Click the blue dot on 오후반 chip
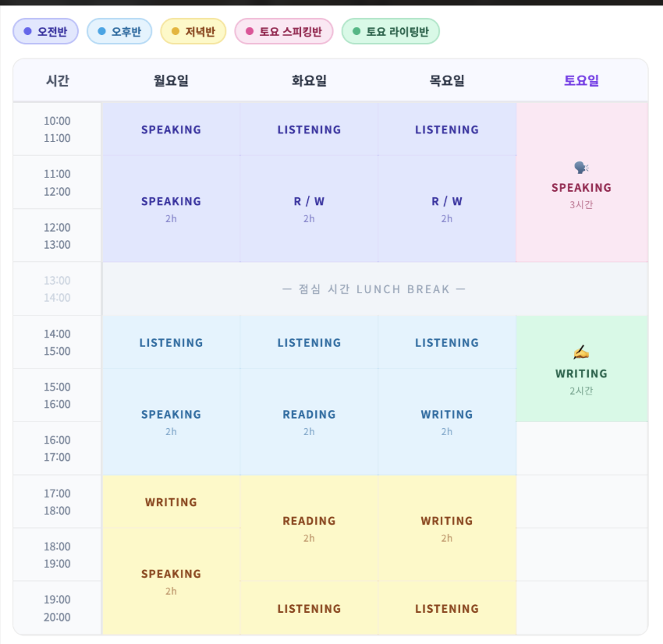The height and width of the screenshot is (644, 663). (101, 31)
